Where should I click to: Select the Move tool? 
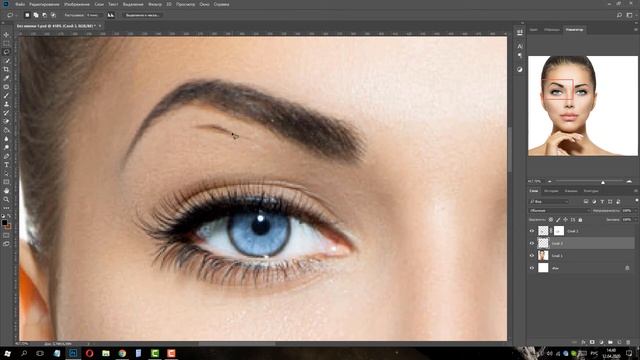pos(6,35)
